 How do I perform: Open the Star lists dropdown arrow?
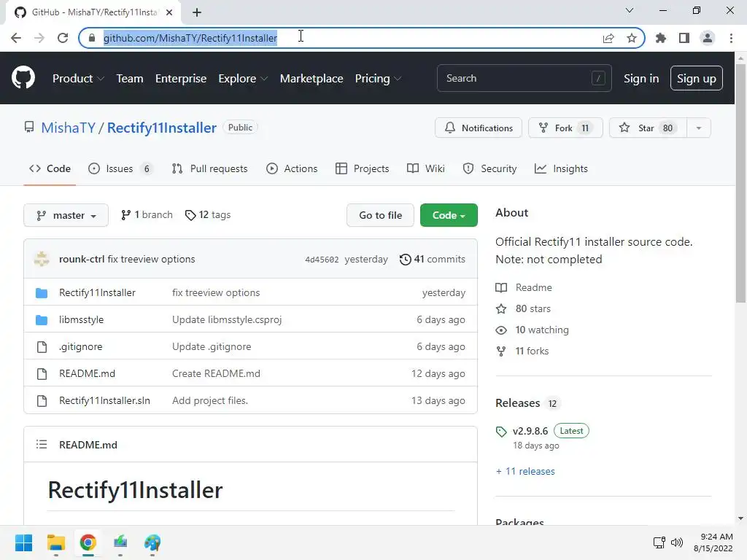(x=699, y=128)
